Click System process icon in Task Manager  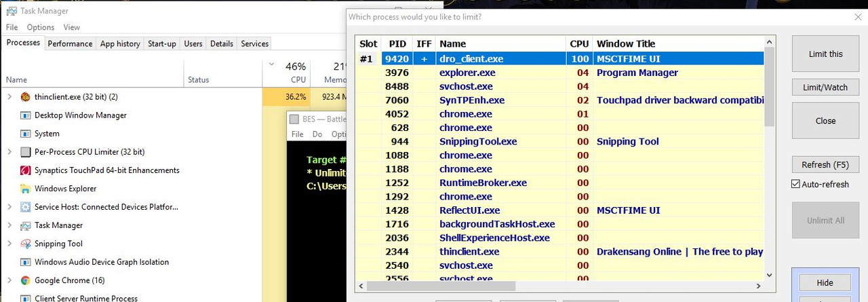tap(26, 134)
